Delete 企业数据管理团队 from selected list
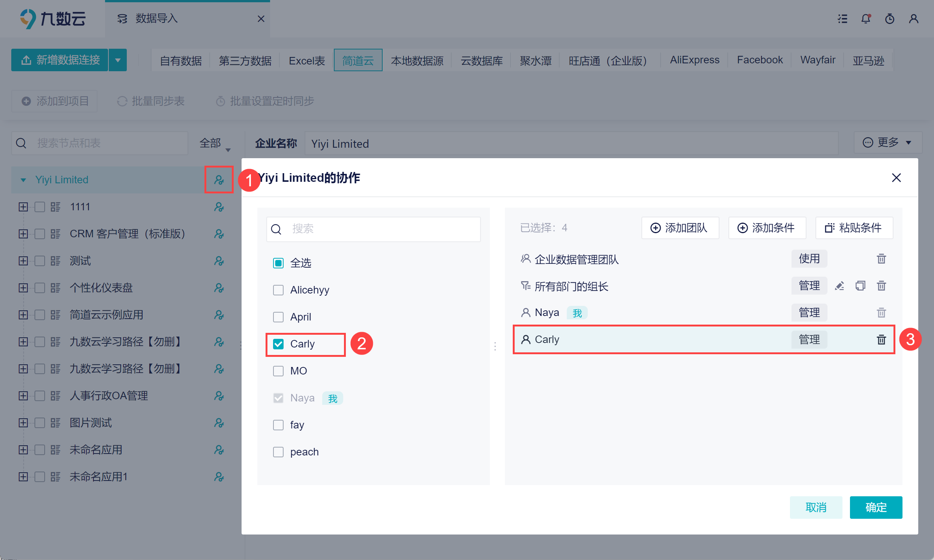Viewport: 934px width, 560px height. pos(881,259)
